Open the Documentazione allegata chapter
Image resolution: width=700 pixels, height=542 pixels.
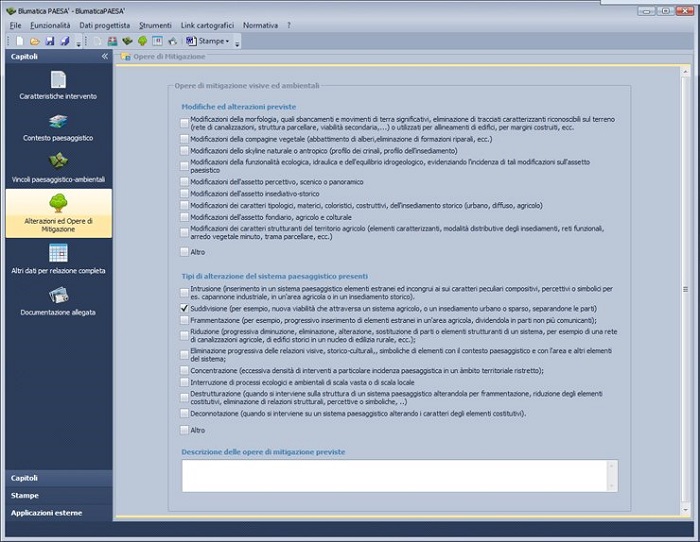pyautogui.click(x=58, y=300)
